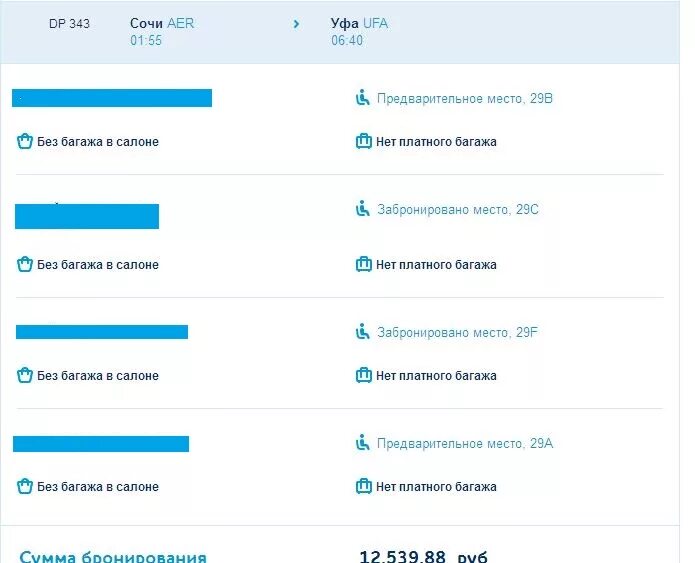Click cabin bag icon in 29C passenger row
Image resolution: width=695 pixels, height=563 pixels.
coord(25,264)
